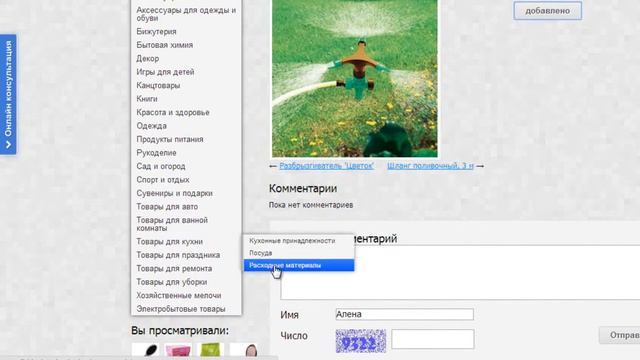Open Товары для кухни category

[169, 242]
